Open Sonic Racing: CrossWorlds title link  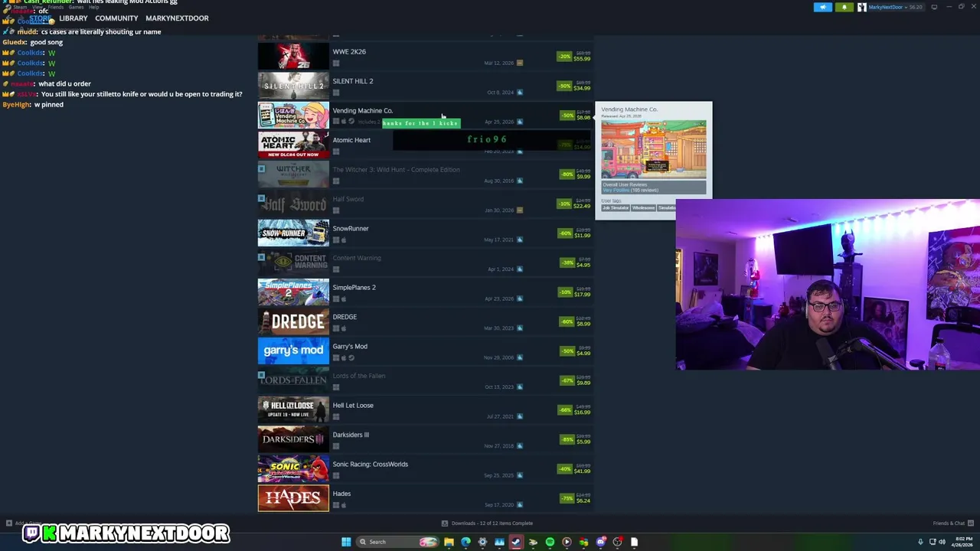pyautogui.click(x=370, y=465)
